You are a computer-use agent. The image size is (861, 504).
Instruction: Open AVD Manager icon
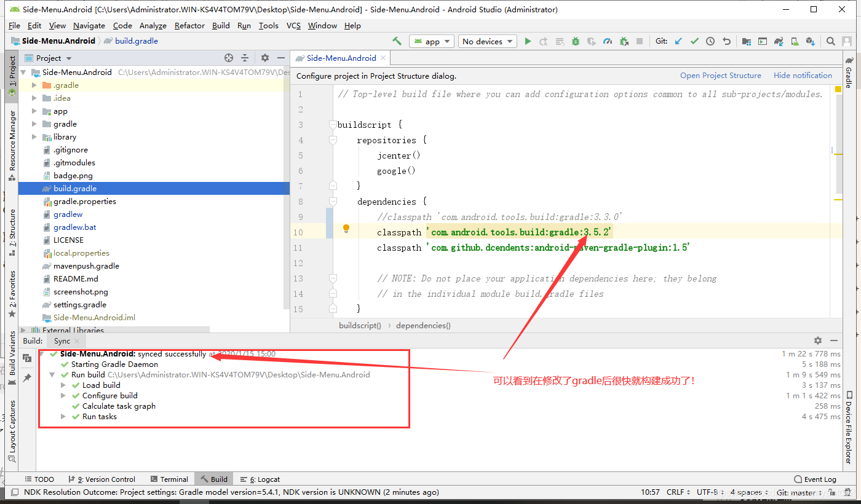(x=795, y=41)
